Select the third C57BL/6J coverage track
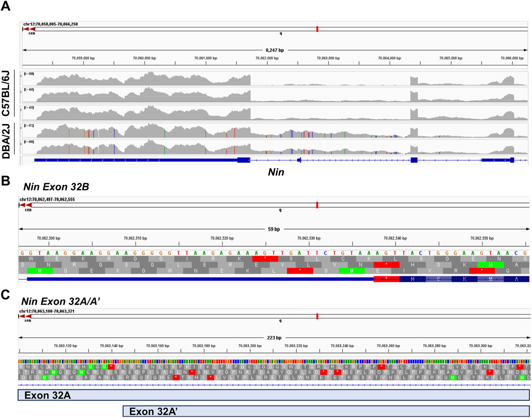 [x=275, y=112]
